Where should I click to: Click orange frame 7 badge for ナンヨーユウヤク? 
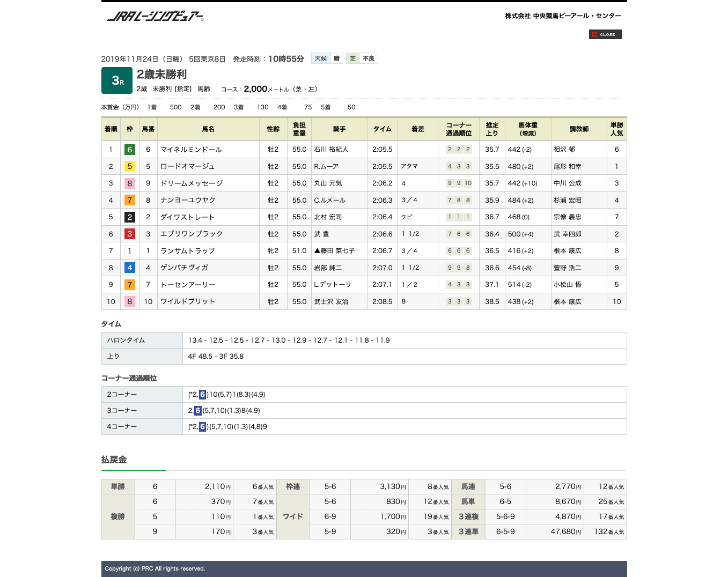tap(130, 200)
